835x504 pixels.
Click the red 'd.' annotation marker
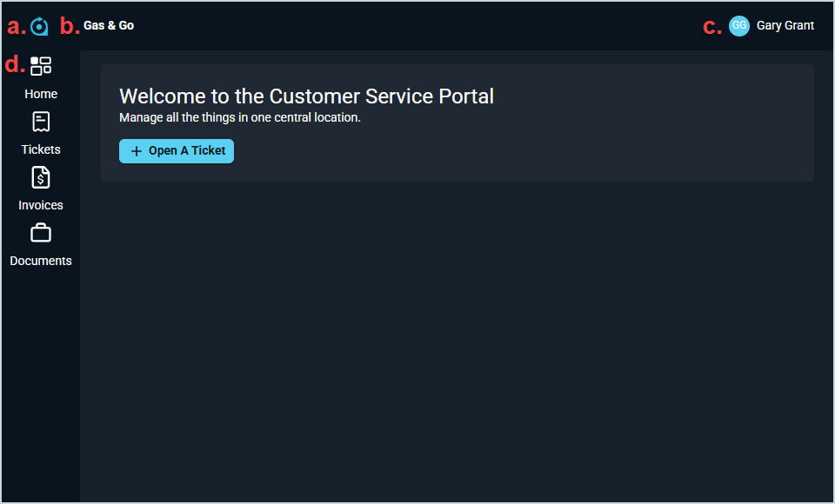(15, 64)
